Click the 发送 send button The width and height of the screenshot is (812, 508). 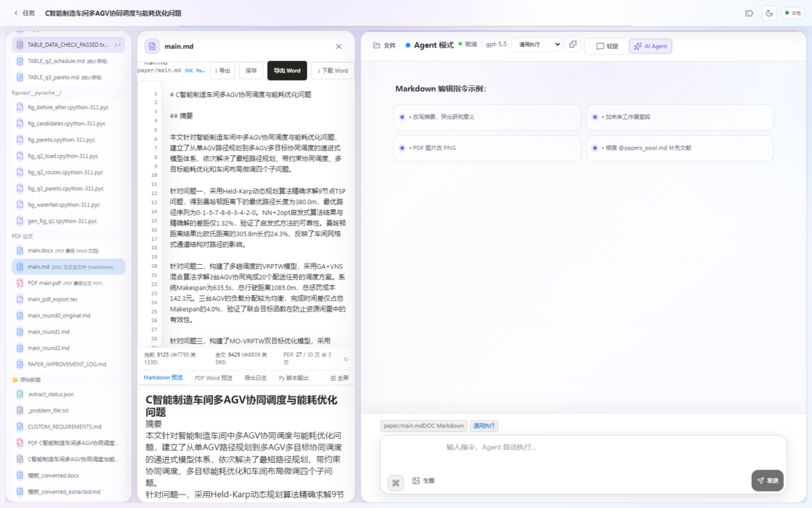click(767, 480)
